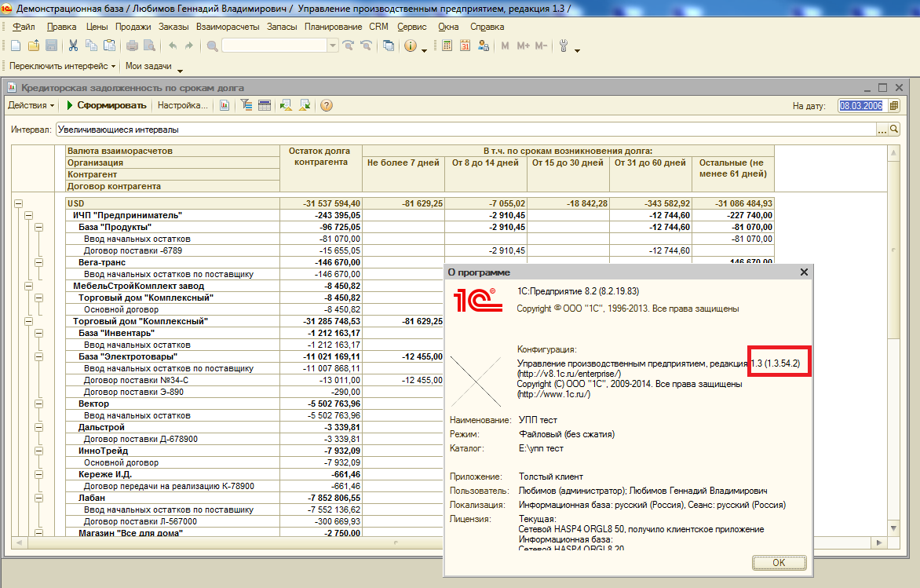Click the Cut scissors icon
The width and height of the screenshot is (920, 588).
click(73, 46)
